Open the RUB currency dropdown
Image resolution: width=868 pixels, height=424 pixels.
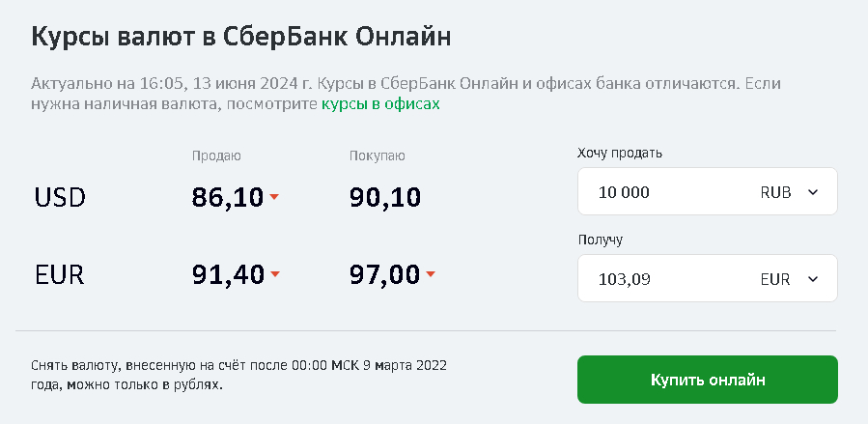pyautogui.click(x=789, y=192)
